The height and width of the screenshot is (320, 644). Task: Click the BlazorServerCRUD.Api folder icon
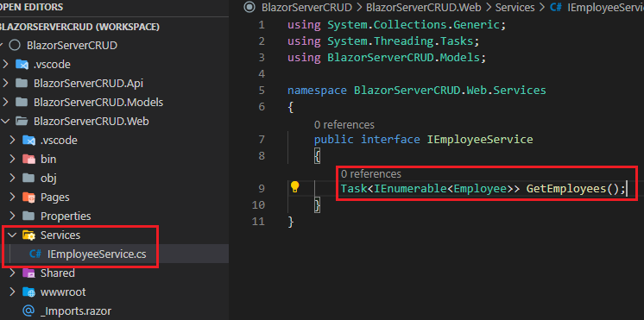point(22,84)
